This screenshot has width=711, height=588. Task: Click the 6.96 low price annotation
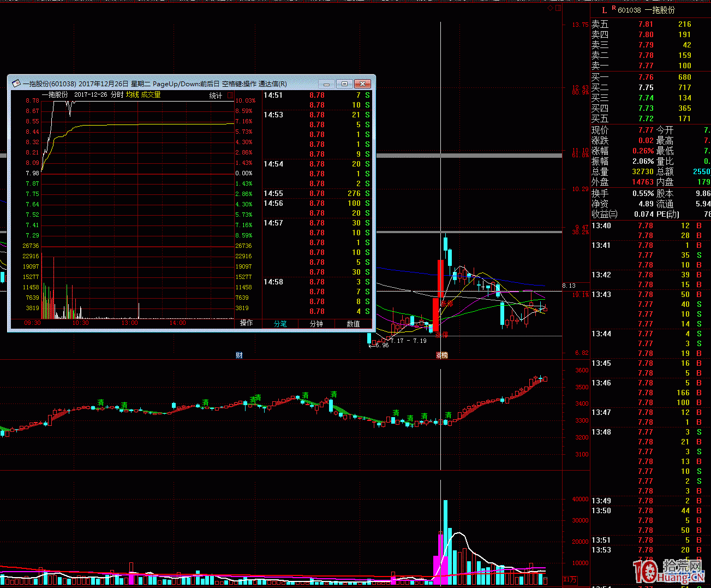pyautogui.click(x=382, y=345)
